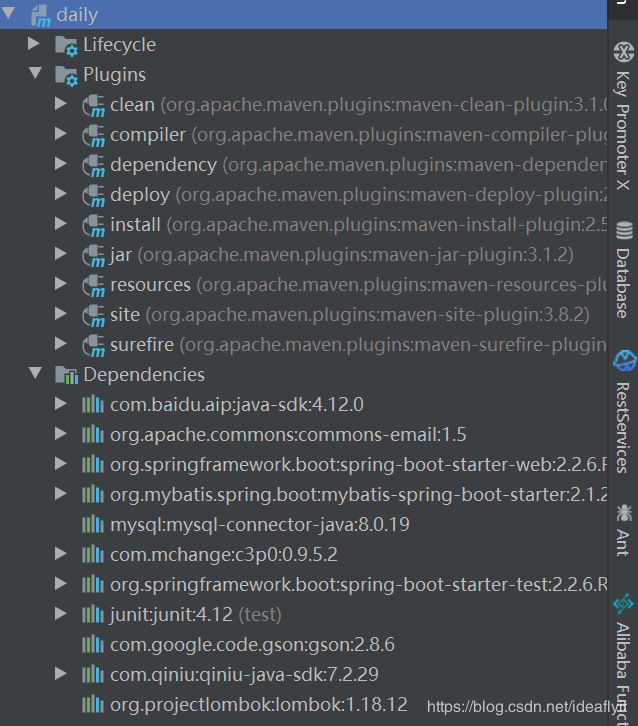Open the Alibaba Function side tab
This screenshot has height=726, width=638.
(x=623, y=660)
